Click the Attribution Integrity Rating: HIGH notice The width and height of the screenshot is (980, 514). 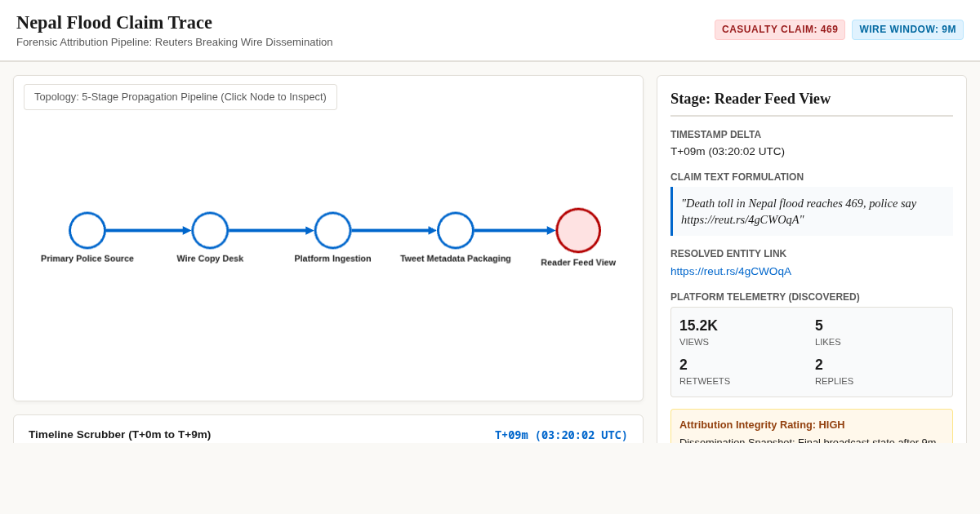(x=812, y=427)
